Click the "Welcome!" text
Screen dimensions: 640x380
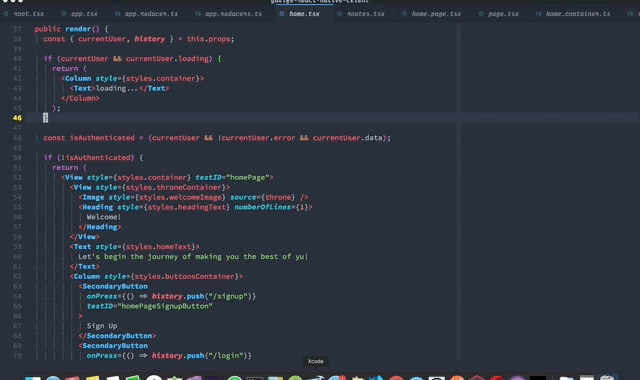tap(104, 217)
